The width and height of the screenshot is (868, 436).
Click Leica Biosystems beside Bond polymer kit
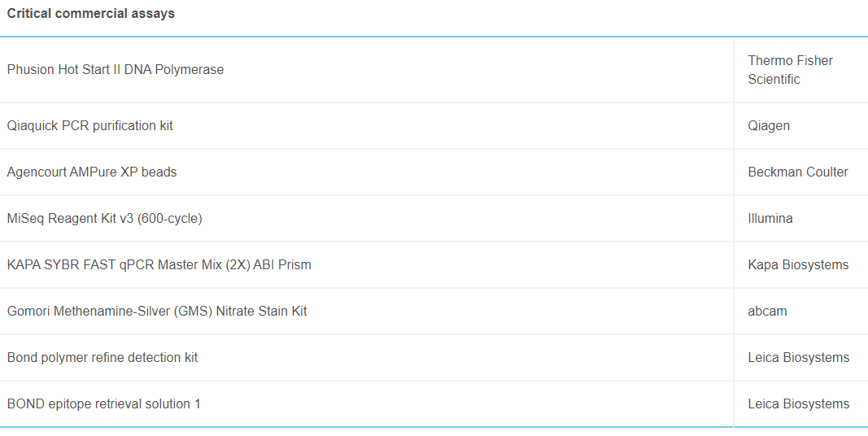pos(799,358)
